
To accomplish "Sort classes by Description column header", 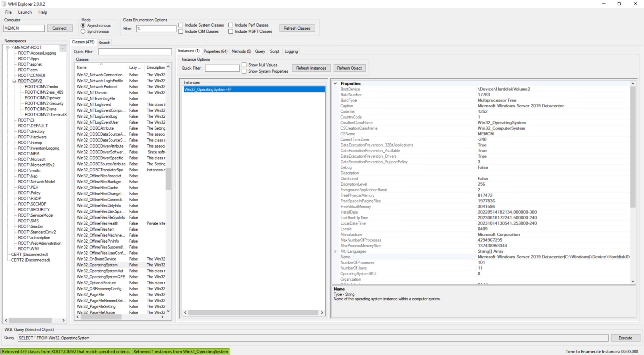I will pyautogui.click(x=155, y=67).
